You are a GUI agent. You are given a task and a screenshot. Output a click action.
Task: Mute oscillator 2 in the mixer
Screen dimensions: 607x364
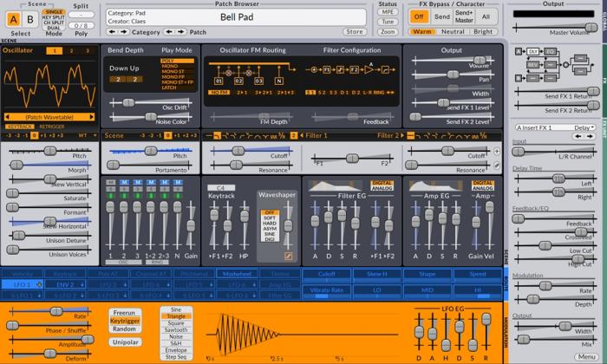click(124, 182)
